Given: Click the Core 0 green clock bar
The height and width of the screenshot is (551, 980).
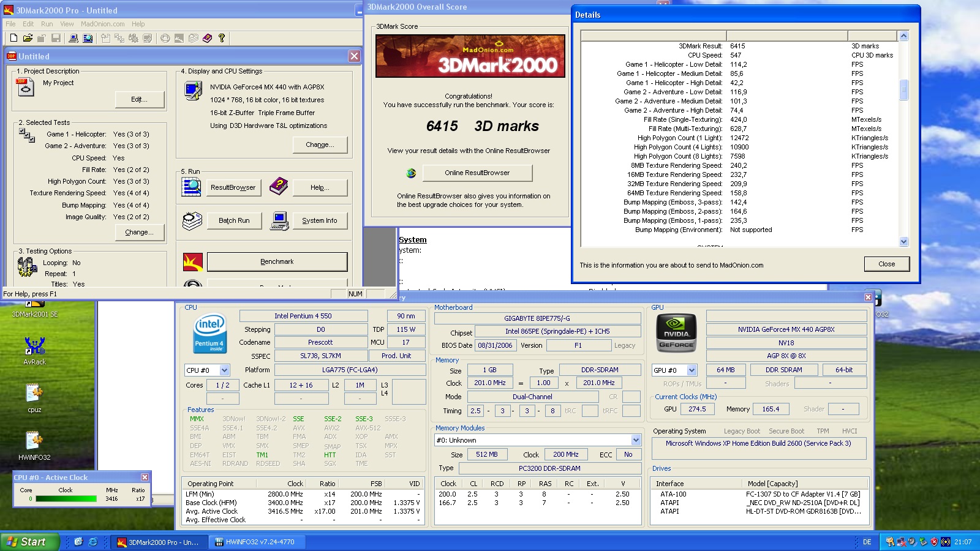Looking at the screenshot, I should pos(66,499).
